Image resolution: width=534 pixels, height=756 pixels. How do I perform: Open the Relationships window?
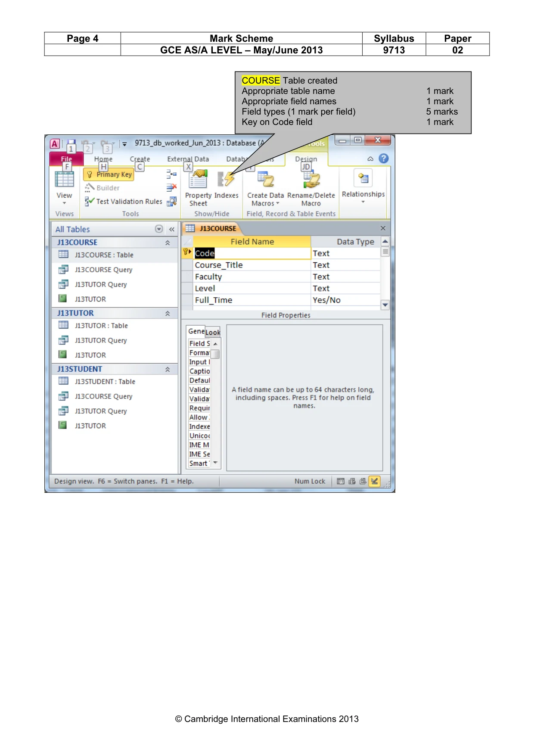(363, 186)
